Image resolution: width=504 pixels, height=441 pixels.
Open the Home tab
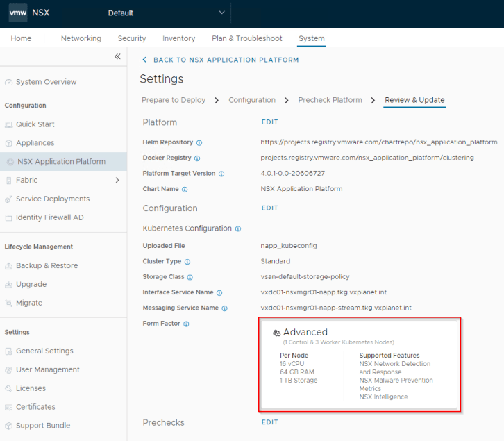pyautogui.click(x=22, y=38)
